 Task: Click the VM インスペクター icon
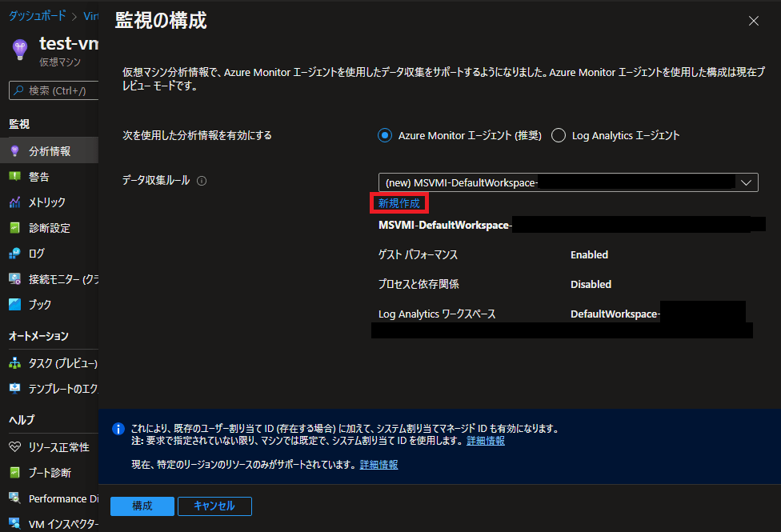tap(15, 523)
